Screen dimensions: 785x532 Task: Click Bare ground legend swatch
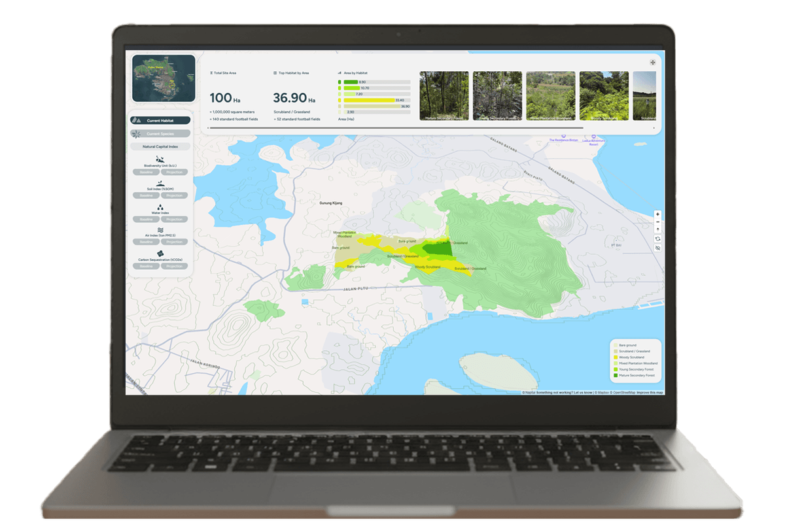(616, 345)
